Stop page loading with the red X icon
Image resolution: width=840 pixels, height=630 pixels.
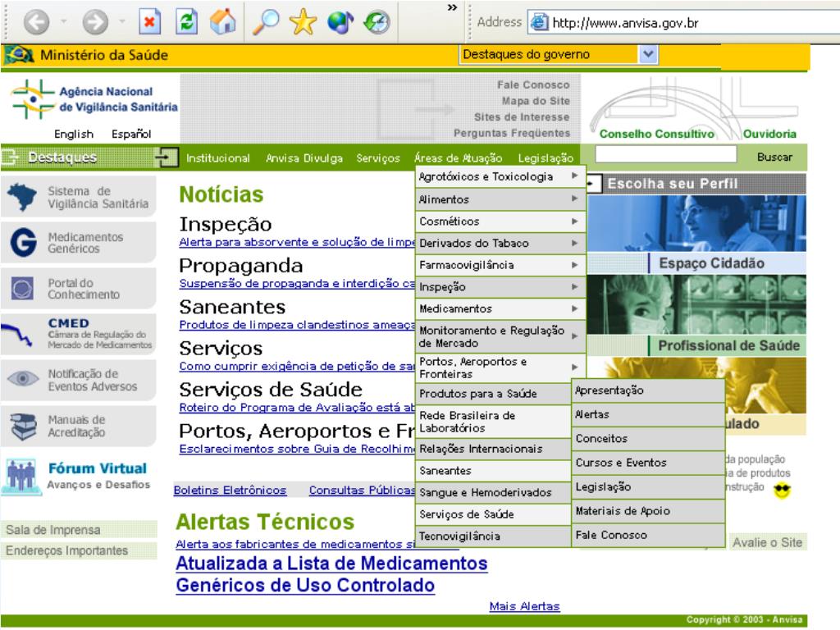149,22
